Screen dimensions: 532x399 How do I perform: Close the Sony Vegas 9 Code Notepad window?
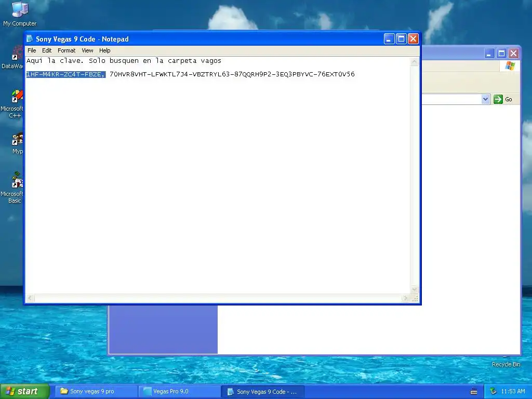pos(413,39)
